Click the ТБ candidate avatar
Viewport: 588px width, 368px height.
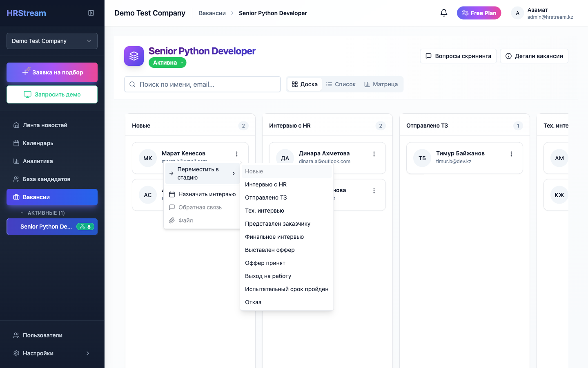[x=422, y=158]
